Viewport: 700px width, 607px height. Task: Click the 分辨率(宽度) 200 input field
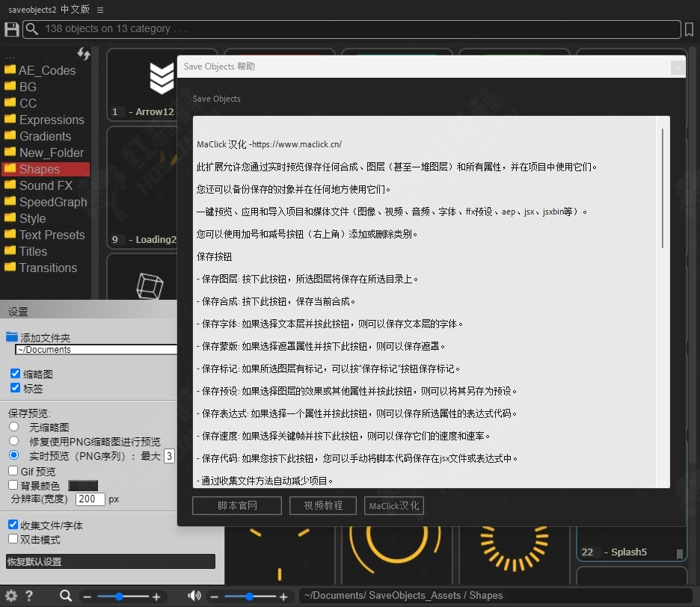[x=90, y=499]
